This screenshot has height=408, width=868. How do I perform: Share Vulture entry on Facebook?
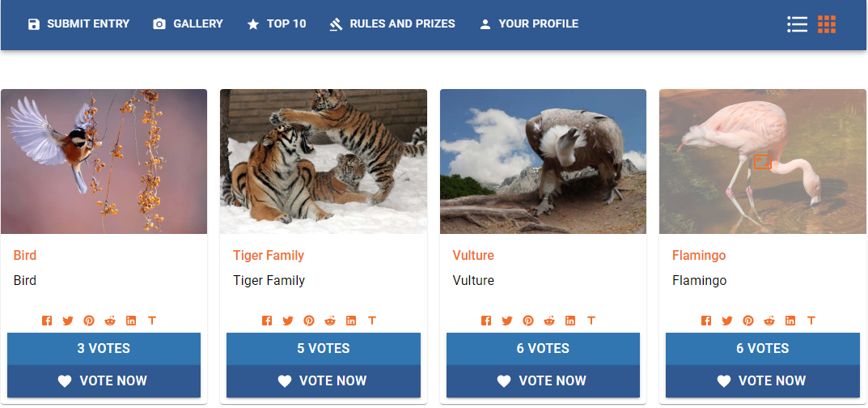[x=486, y=321]
